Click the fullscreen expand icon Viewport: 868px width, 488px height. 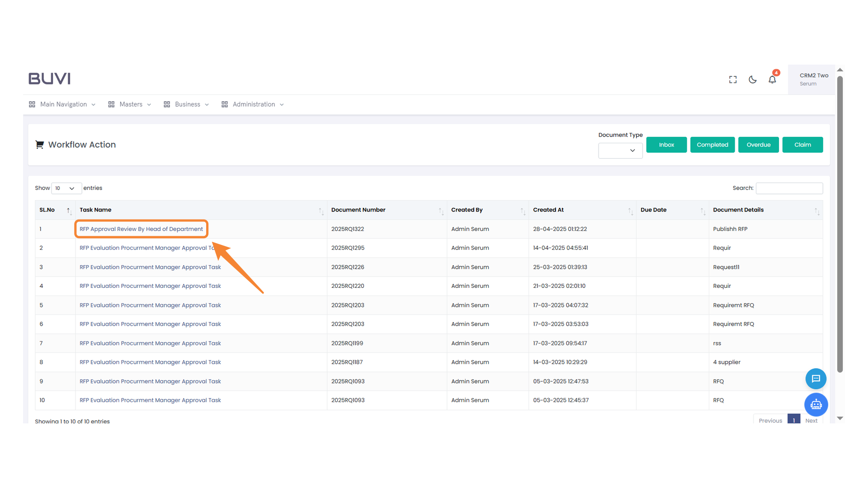point(733,80)
